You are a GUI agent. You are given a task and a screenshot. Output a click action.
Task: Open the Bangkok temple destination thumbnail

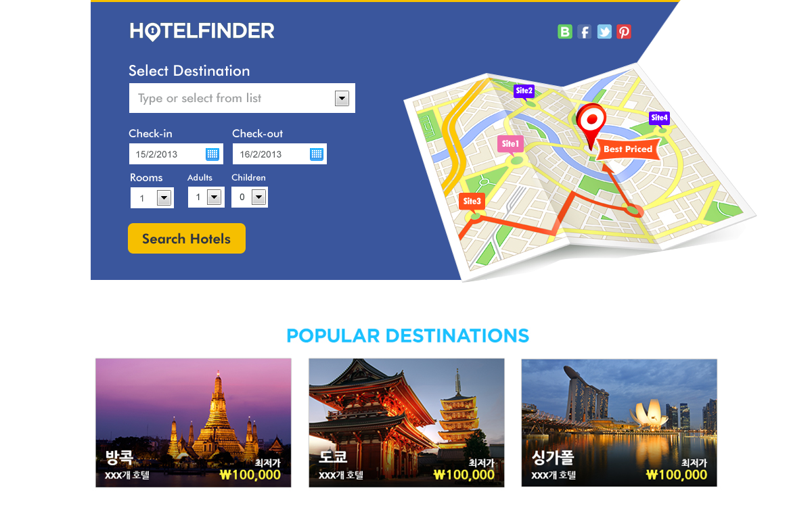(194, 423)
